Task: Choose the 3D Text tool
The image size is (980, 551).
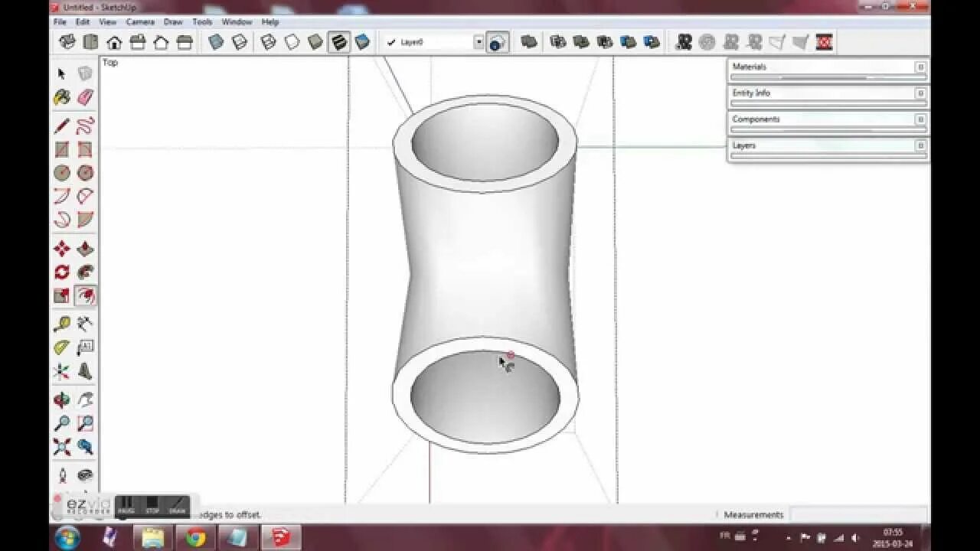Action: tap(85, 371)
